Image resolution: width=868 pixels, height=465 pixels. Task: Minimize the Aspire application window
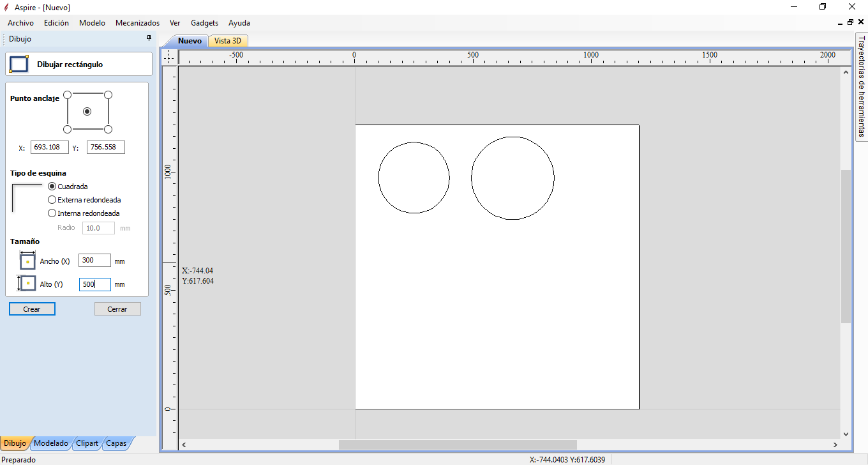click(x=794, y=7)
